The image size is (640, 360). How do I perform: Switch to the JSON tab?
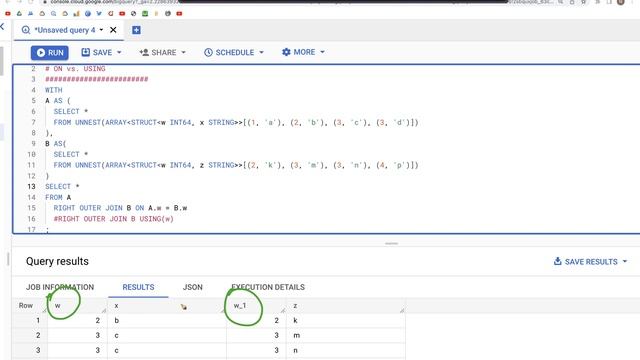tap(193, 287)
